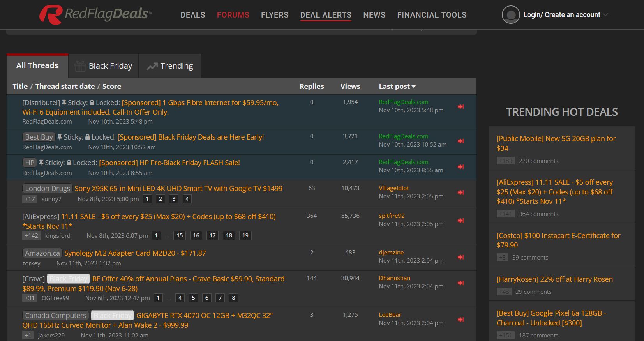
Task: Click the Best Buy retailer tag
Action: [39, 137]
